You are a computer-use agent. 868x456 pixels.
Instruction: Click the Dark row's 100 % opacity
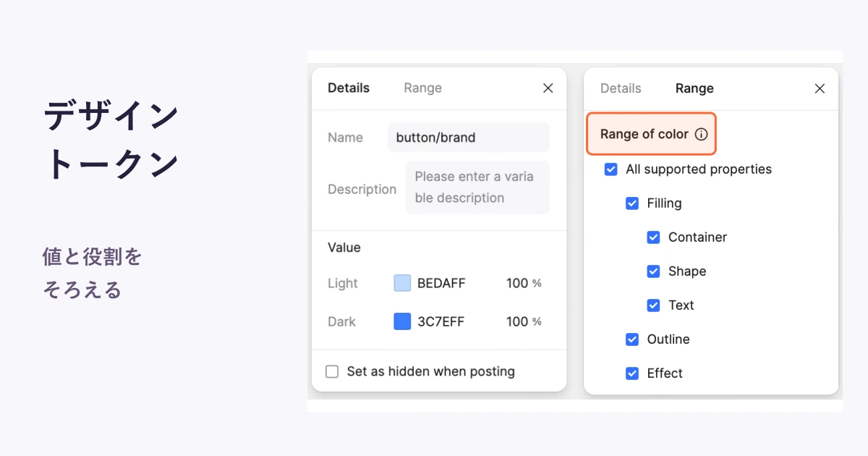524,321
